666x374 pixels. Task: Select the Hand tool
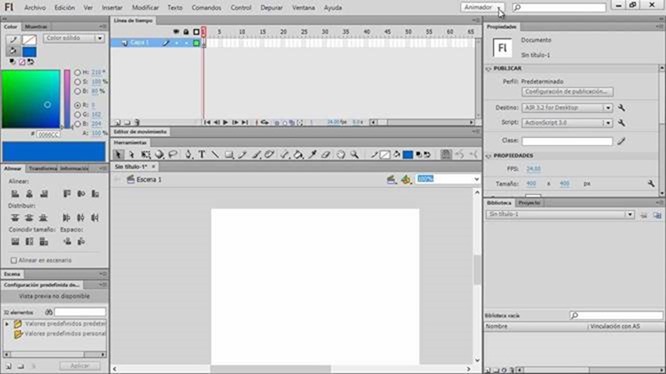pyautogui.click(x=341, y=155)
